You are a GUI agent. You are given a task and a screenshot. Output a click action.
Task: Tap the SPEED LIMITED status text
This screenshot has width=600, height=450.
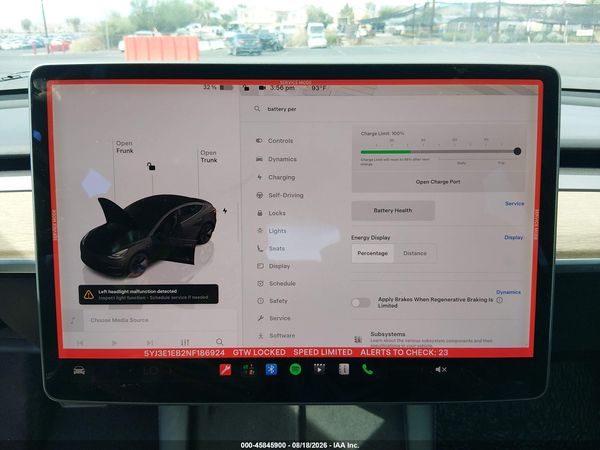pyautogui.click(x=323, y=352)
